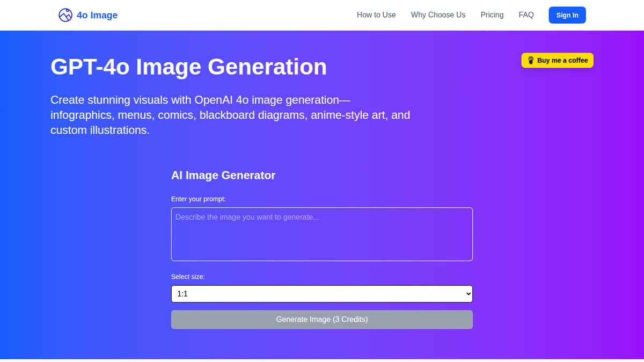This screenshot has width=644, height=362.
Task: Click the 'Enter your prompt:' label
Action: tap(199, 199)
